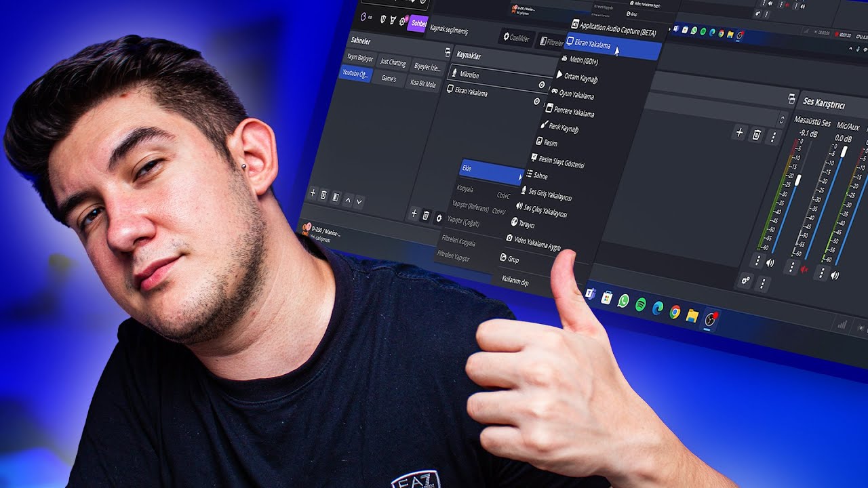The width and height of the screenshot is (868, 488).
Task: Click OBS Studio icon in the taskbar
Action: pos(710,319)
